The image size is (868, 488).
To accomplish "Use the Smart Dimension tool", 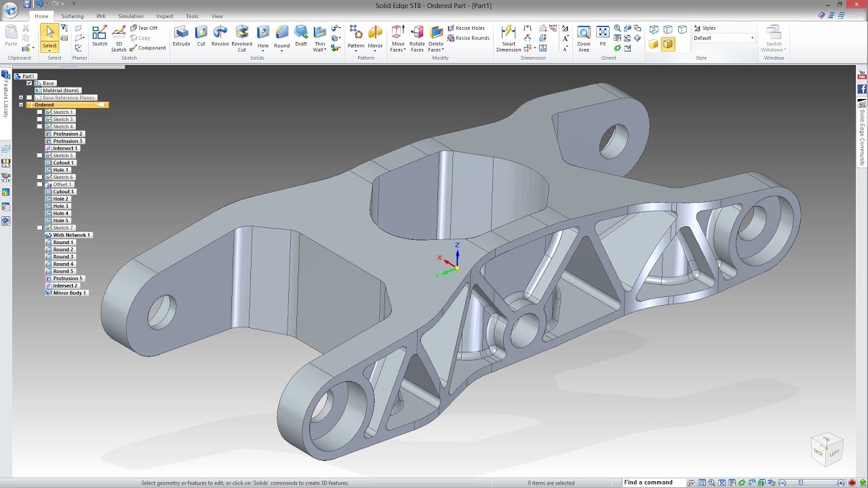I will click(x=509, y=38).
